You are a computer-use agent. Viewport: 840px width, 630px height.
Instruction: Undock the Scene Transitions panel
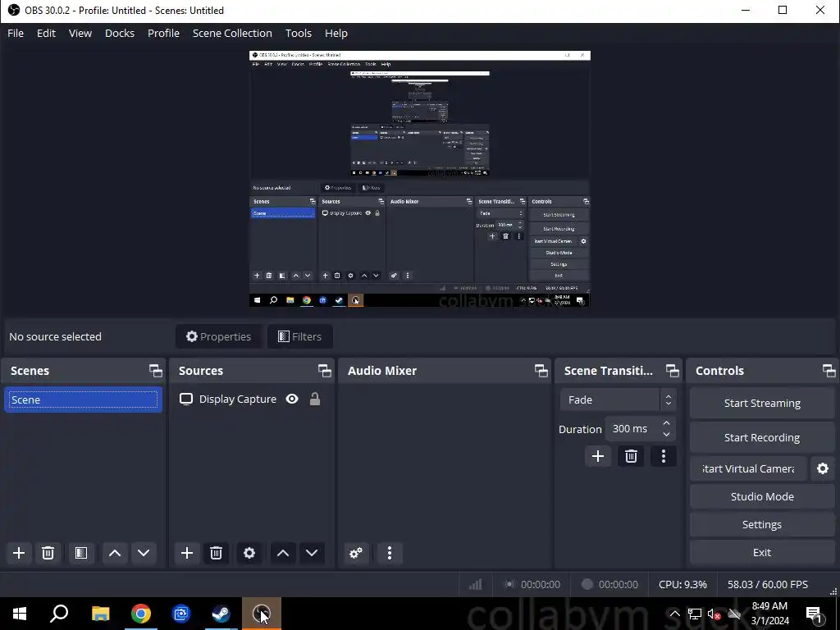673,371
